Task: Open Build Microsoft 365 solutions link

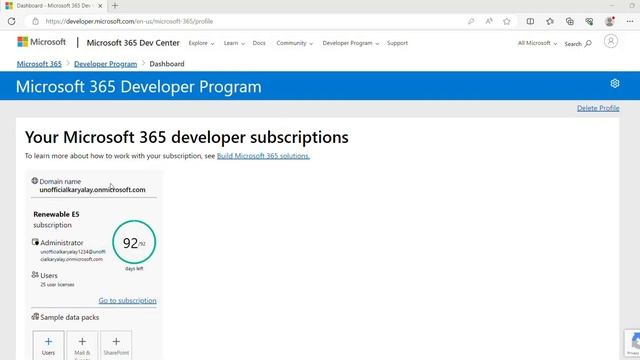Action: click(263, 156)
